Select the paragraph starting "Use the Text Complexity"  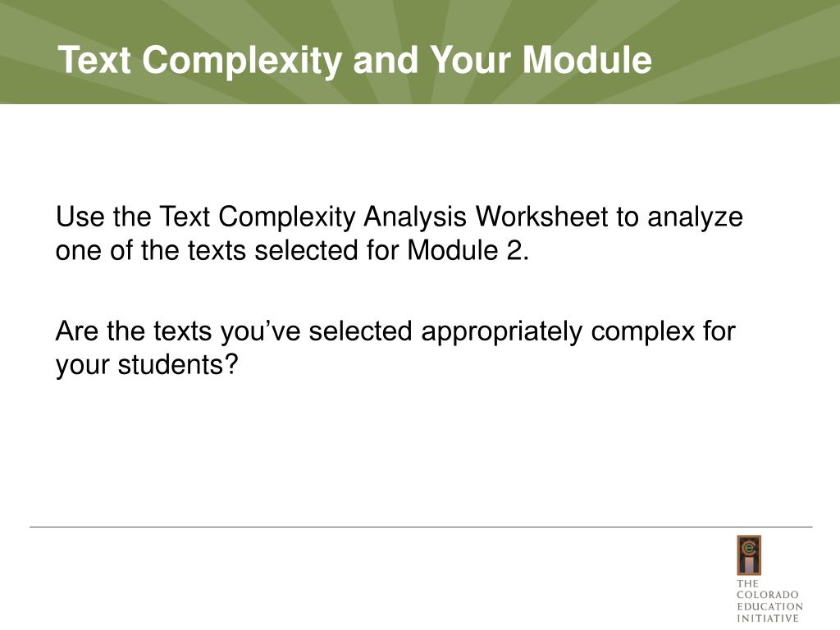399,234
